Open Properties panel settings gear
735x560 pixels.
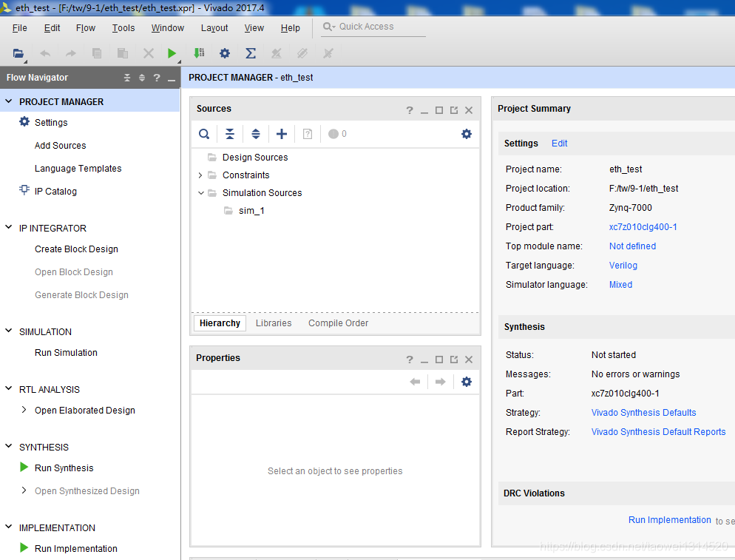[467, 382]
